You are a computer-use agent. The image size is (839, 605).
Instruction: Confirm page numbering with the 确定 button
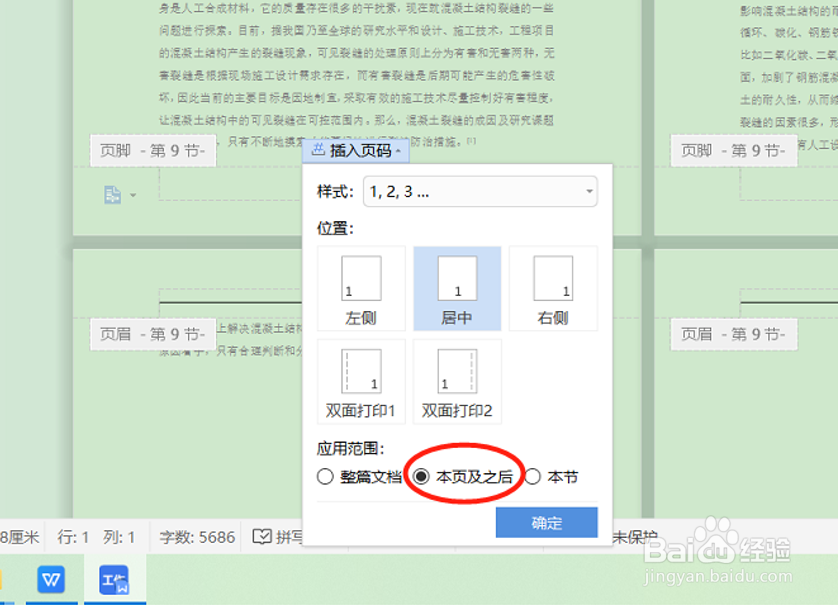coord(546,522)
